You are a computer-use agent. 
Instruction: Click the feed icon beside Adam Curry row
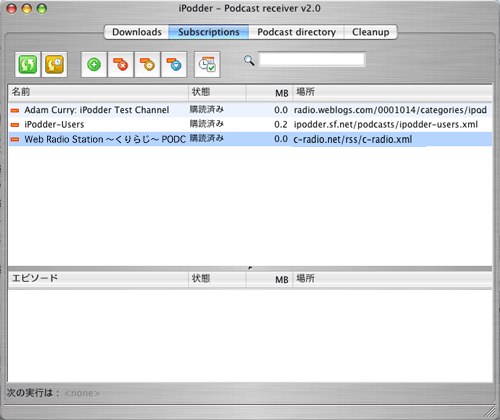click(15, 110)
